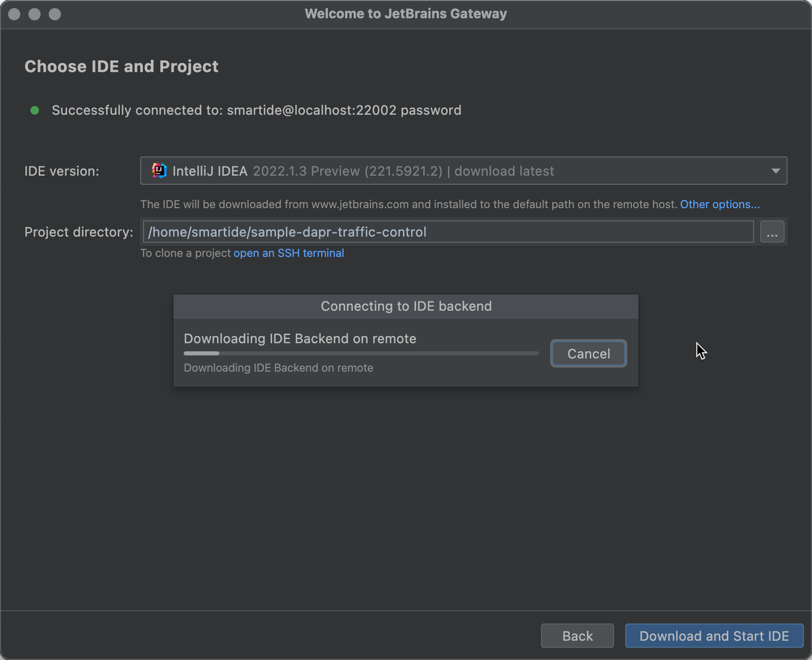Click the yellow minimize window button
812x660 pixels.
pyautogui.click(x=34, y=14)
